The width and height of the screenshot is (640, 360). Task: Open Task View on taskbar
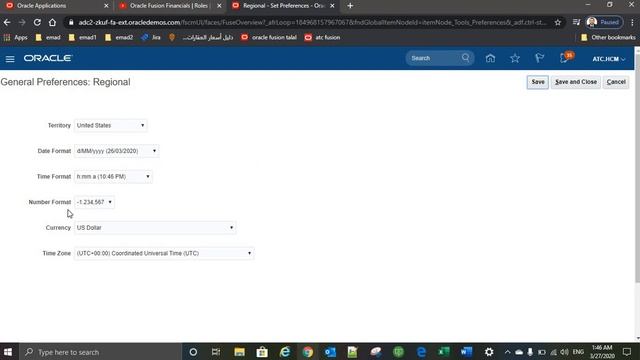[216, 352]
